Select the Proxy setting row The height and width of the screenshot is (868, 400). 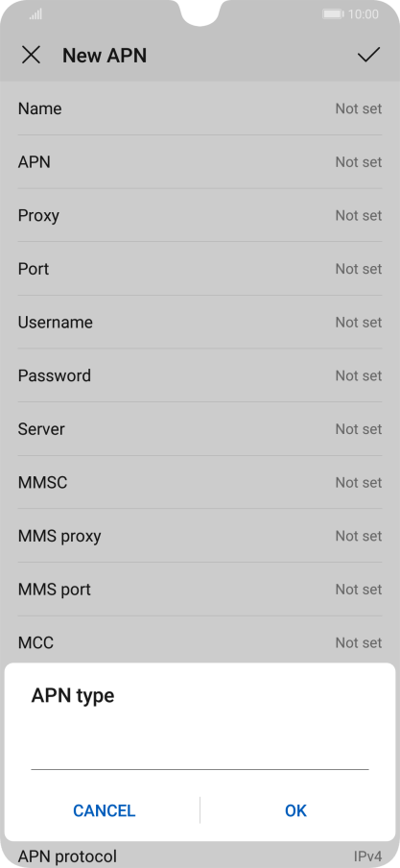200,215
